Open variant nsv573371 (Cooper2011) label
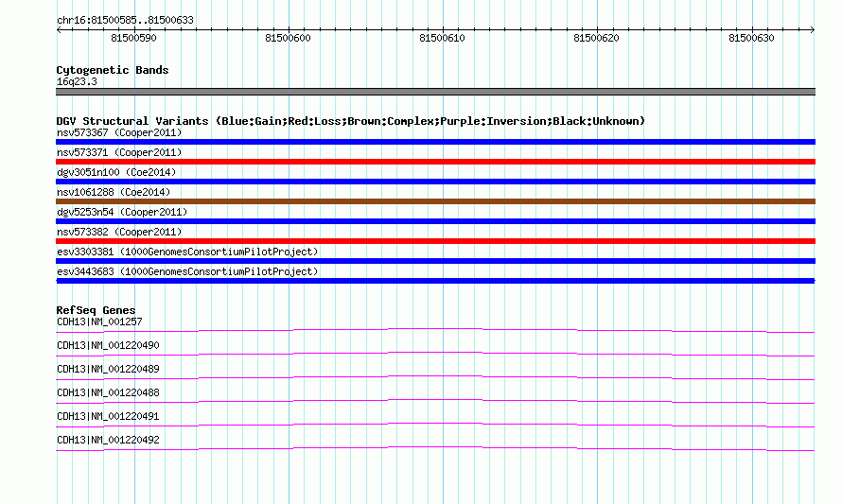Screen dimensions: 842x504 [119, 152]
